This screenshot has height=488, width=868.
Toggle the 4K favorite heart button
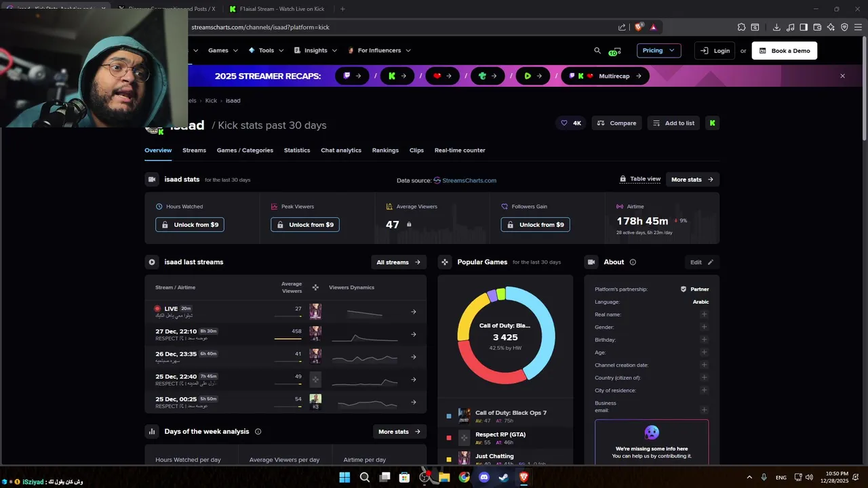click(x=571, y=123)
